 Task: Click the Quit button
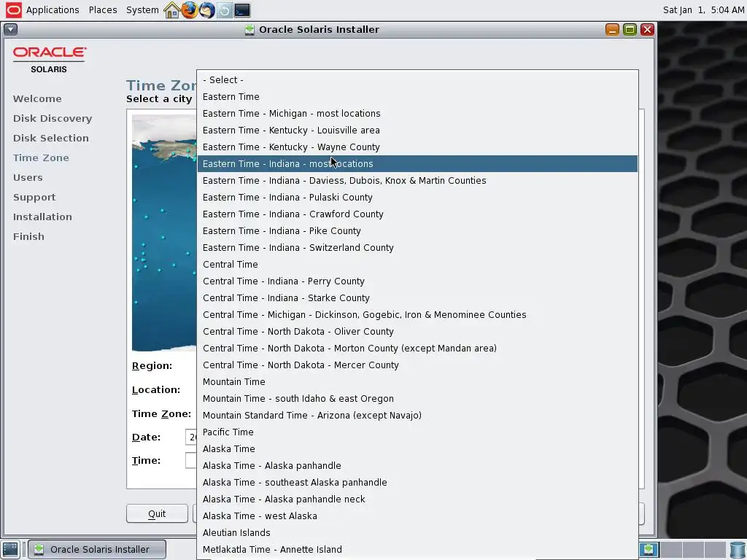pos(158,513)
